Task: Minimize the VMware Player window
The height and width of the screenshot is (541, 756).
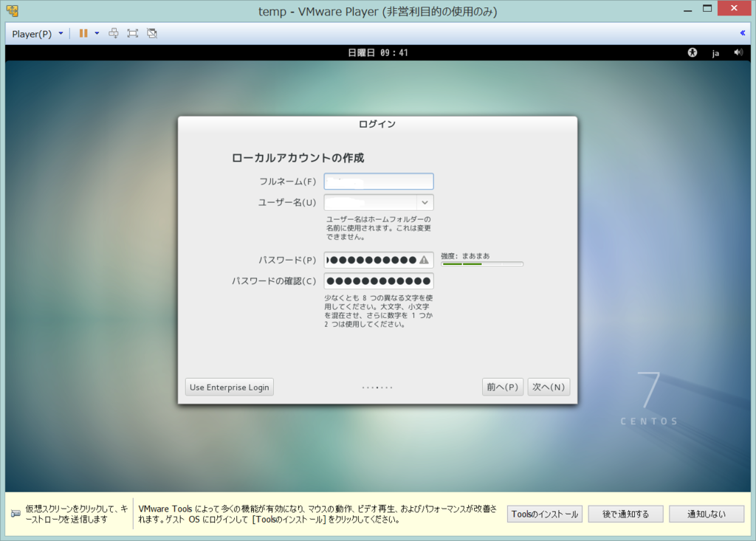Action: point(687,10)
